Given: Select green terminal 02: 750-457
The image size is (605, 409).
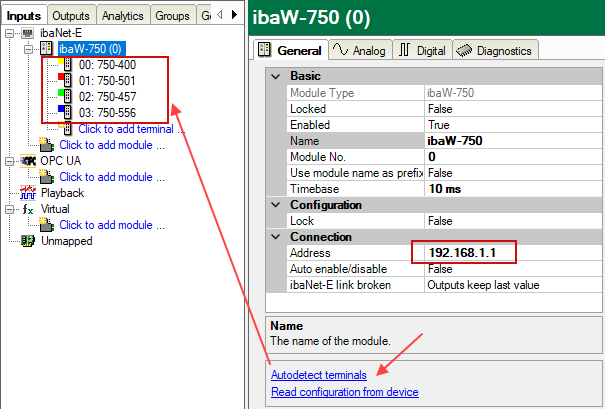Looking at the screenshot, I should click(x=66, y=97).
